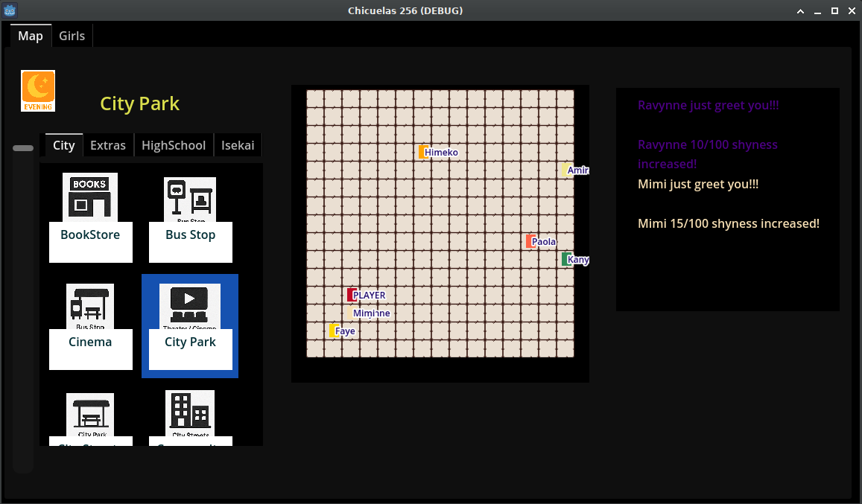Go to the Bus Stop location
The height and width of the screenshot is (504, 862).
click(x=190, y=220)
